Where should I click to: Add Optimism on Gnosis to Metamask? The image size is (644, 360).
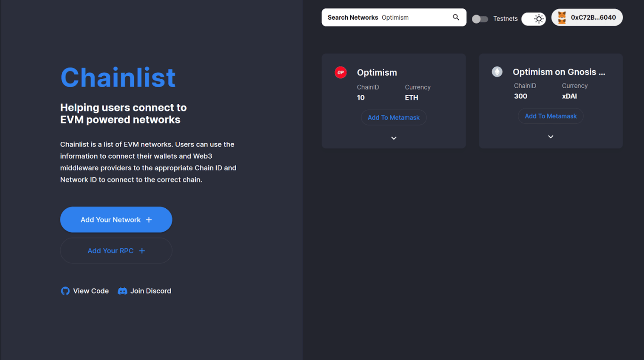551,116
